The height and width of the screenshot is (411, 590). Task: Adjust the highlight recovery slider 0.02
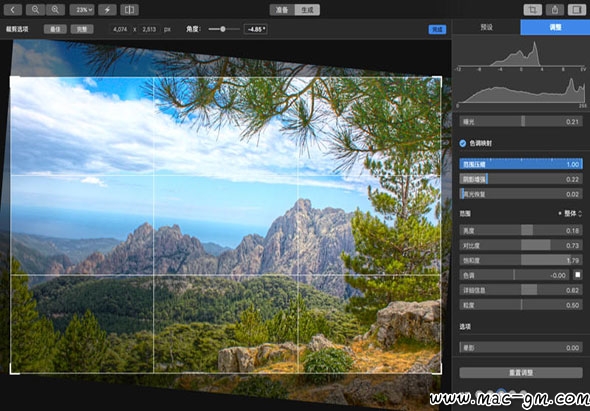click(x=521, y=194)
